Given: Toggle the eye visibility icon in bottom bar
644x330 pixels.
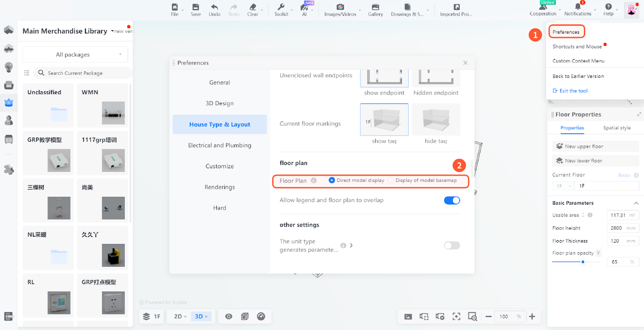Looking at the screenshot, I should [x=229, y=317].
